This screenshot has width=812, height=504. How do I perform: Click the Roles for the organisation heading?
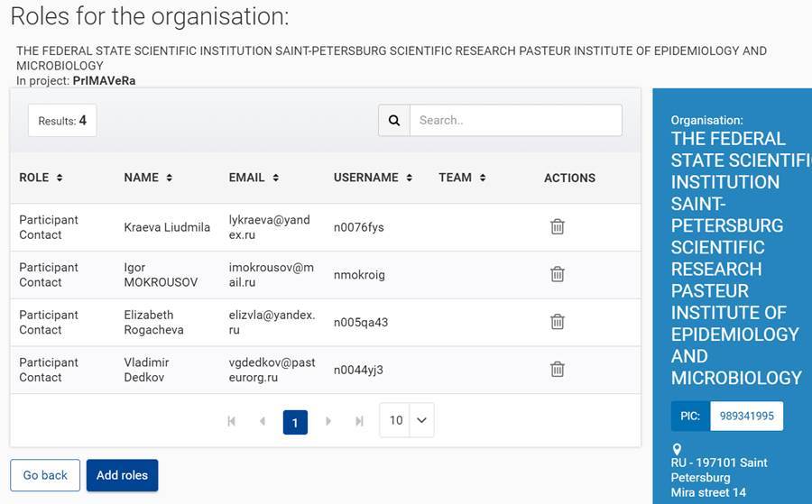150,16
